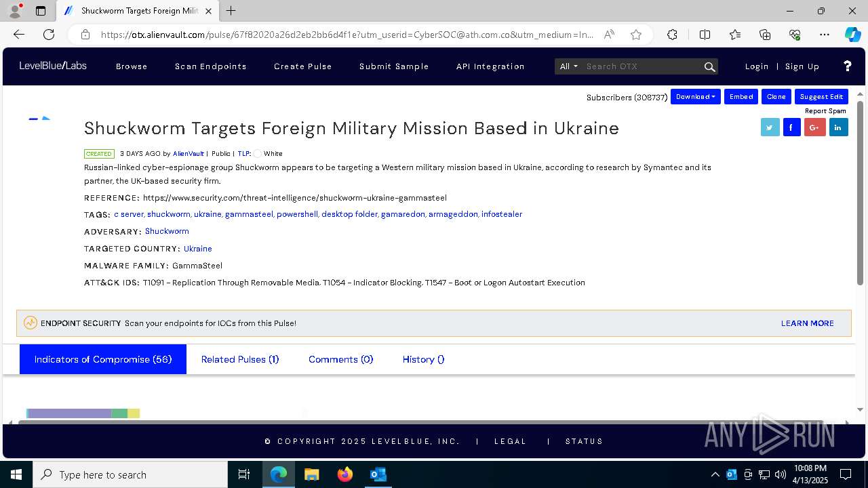Open Favorites list in Edge toolbar
Viewport: 868px width, 488px height.
pyautogui.click(x=735, y=35)
